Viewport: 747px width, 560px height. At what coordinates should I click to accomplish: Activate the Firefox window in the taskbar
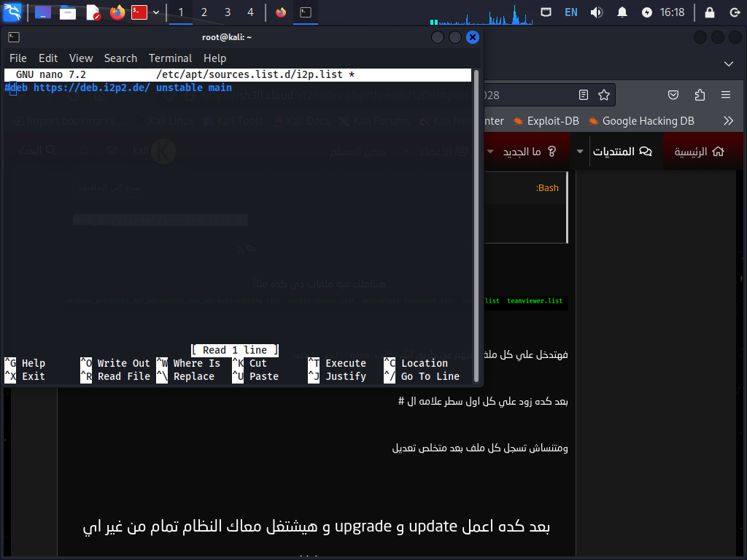(x=281, y=12)
